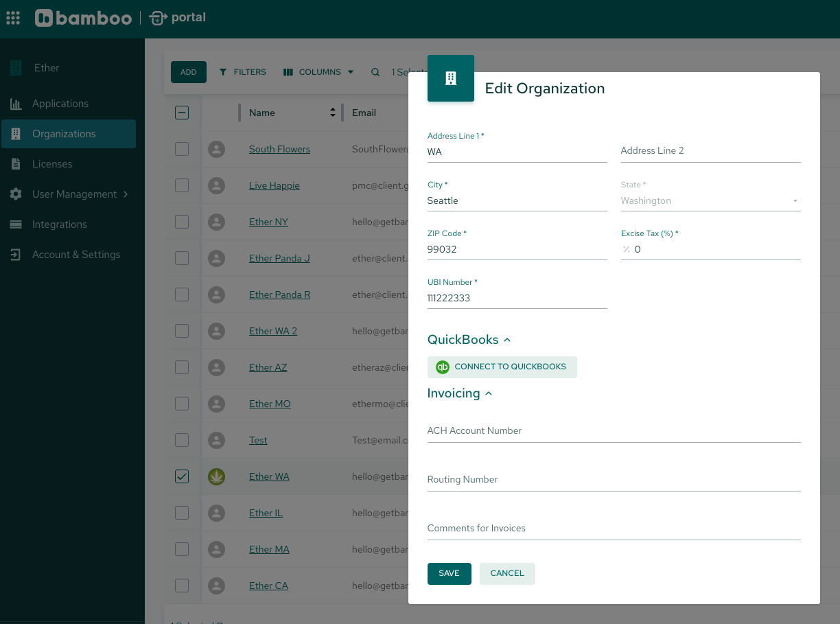Toggle the select-all header checkbox
This screenshot has width=840, height=624.
click(x=182, y=113)
